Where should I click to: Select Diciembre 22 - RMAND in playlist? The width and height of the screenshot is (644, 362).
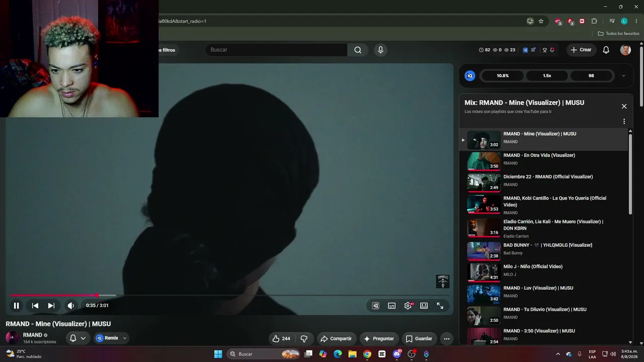(543, 182)
